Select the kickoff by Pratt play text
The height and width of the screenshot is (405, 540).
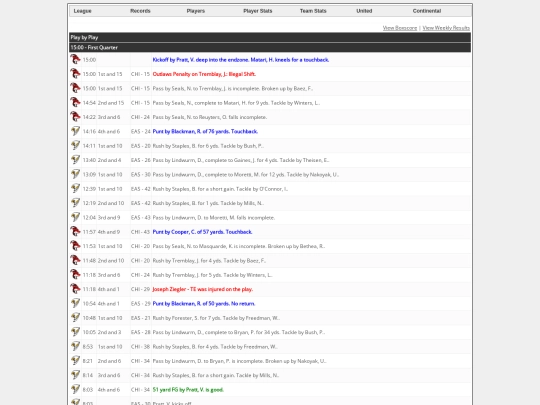click(241, 60)
